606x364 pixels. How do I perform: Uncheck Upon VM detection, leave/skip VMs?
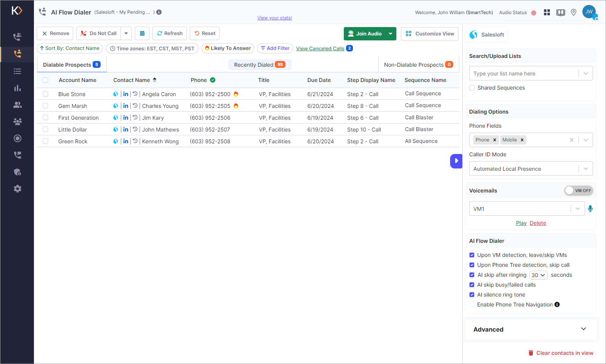(x=472, y=255)
